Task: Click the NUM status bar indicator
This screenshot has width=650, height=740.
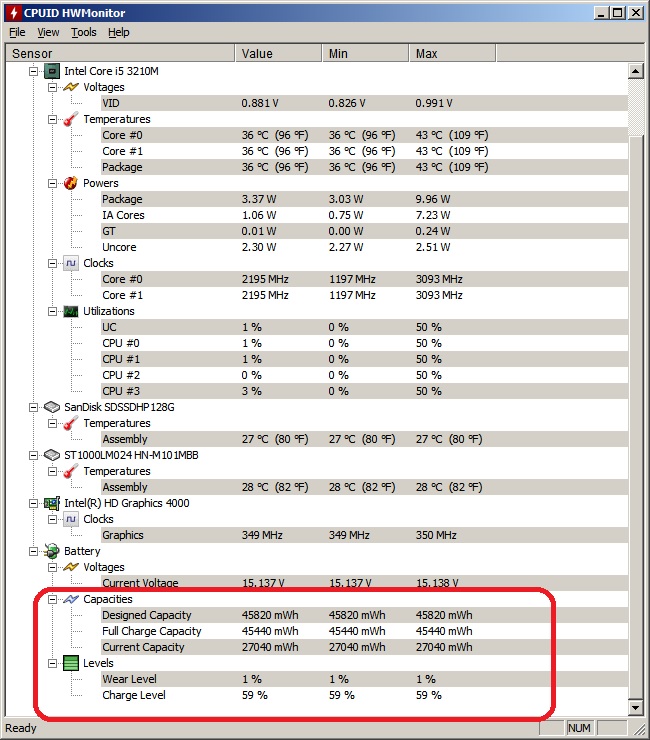Action: pos(579,728)
